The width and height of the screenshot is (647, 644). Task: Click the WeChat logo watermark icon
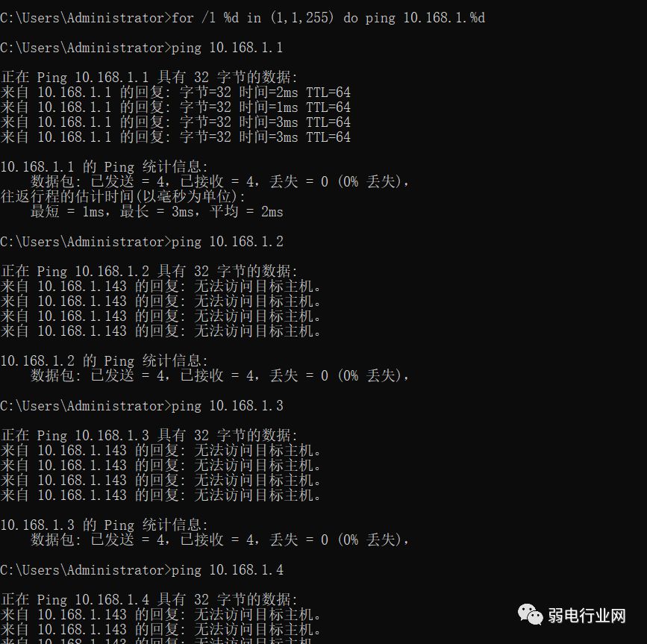[x=531, y=615]
